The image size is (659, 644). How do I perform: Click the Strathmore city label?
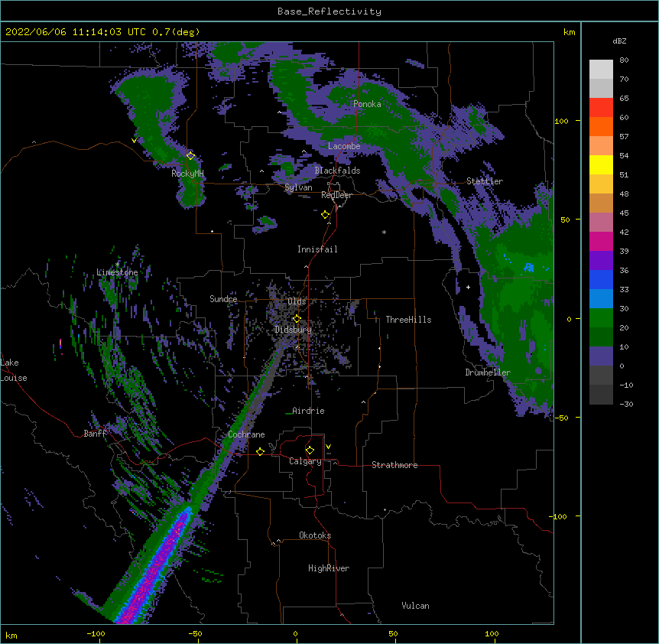click(394, 465)
